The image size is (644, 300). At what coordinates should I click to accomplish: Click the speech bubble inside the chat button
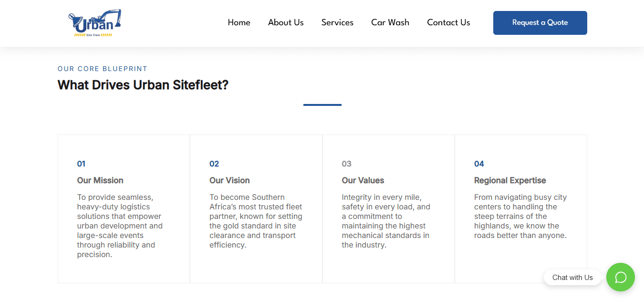click(620, 277)
